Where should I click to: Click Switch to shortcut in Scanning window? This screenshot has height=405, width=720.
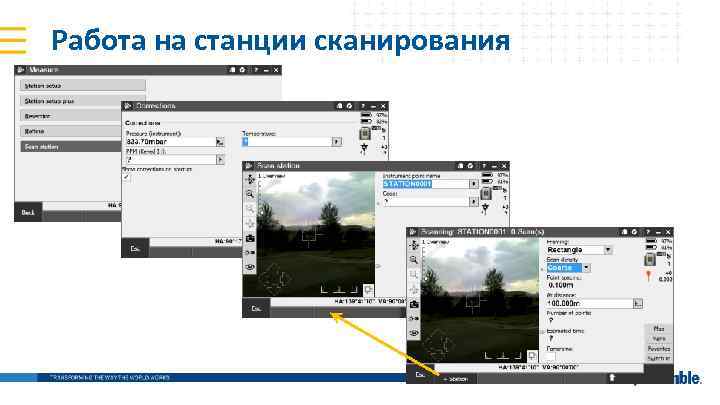pyautogui.click(x=659, y=358)
